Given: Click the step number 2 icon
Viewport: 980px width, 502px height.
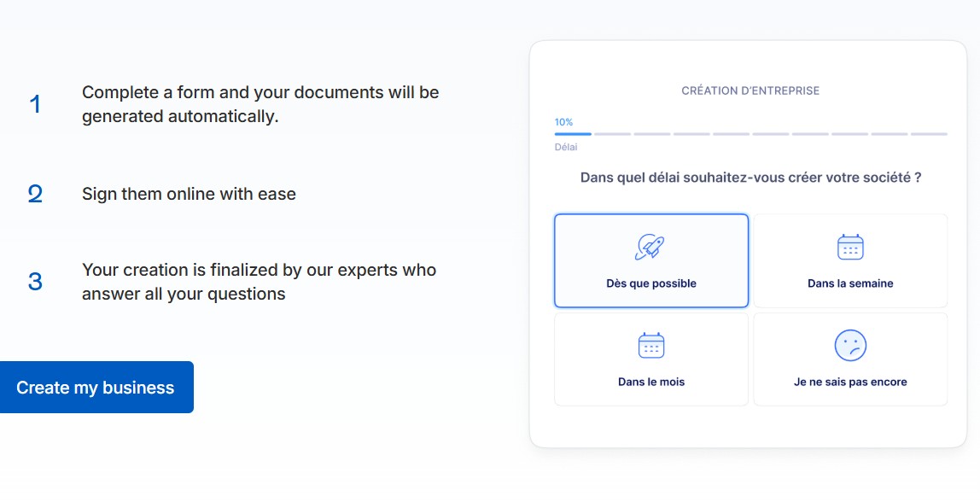Looking at the screenshot, I should 35,194.
